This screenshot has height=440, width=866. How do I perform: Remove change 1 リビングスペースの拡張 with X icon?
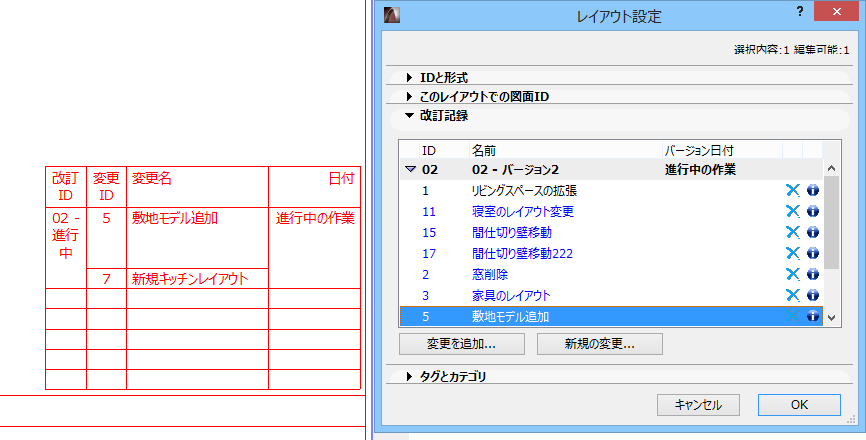pyautogui.click(x=793, y=190)
